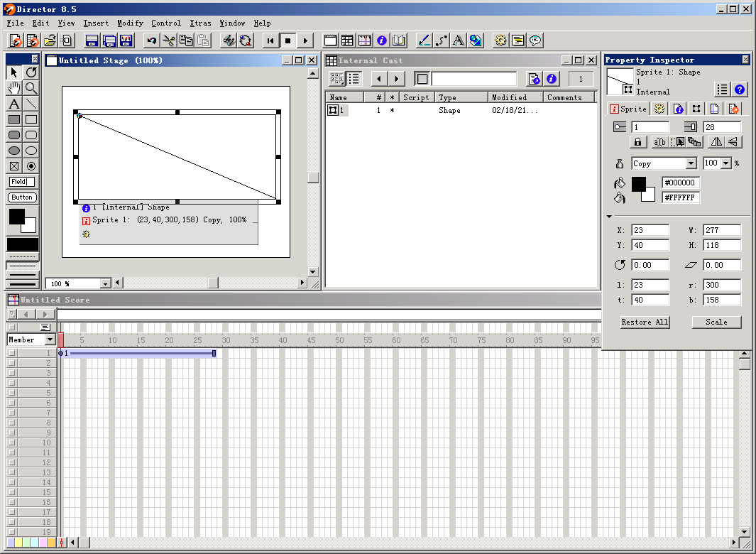Toggle the Moveable button in Property Inspector
The height and width of the screenshot is (554, 756).
(677, 142)
